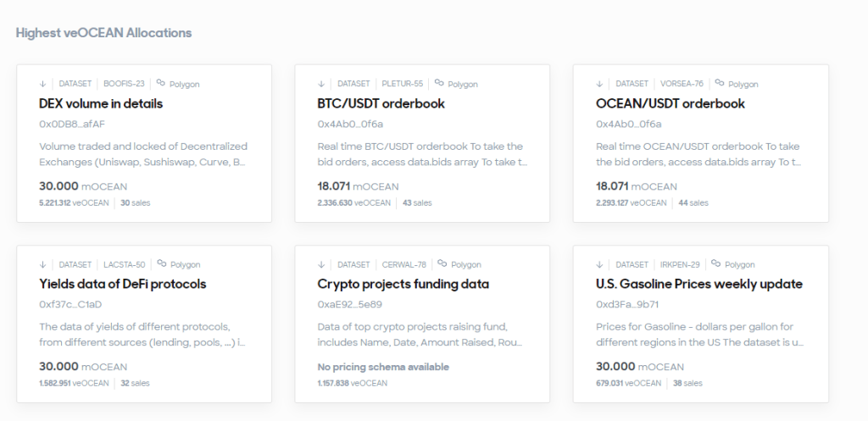Click the LACSTA-50 symbol label
Viewport: 868px width, 421px height.
[x=124, y=264]
